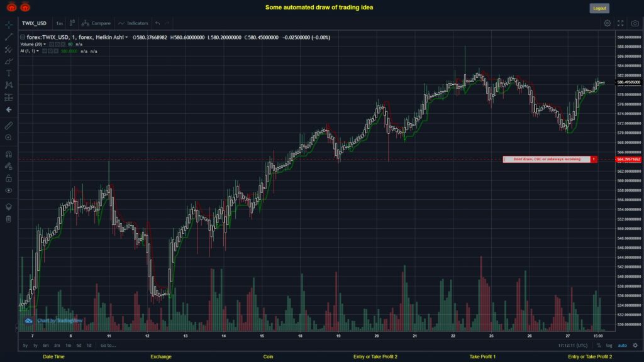Viewport: 644px width, 362px height.
Task: Open Volume indicator settings
Action: [x=57, y=45]
